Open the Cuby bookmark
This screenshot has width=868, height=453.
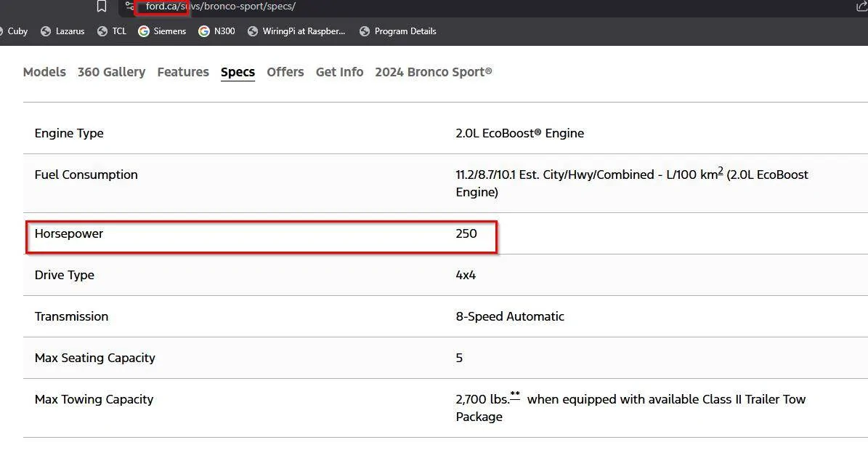coord(17,31)
